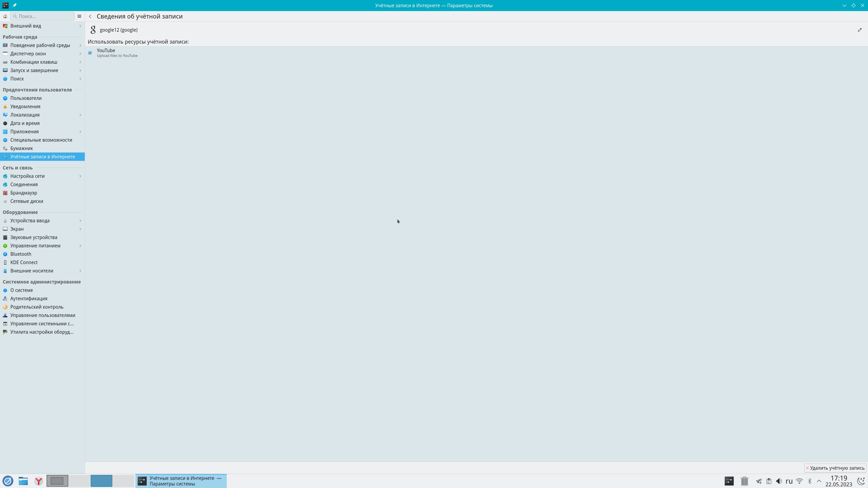Uncheck the YouTube resource checkbox

(x=90, y=53)
